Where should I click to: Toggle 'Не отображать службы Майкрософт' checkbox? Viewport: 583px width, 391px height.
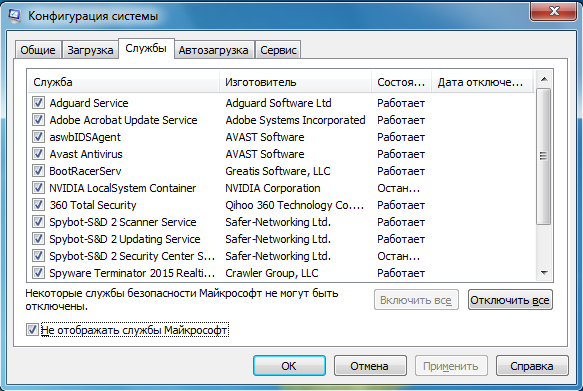32,330
